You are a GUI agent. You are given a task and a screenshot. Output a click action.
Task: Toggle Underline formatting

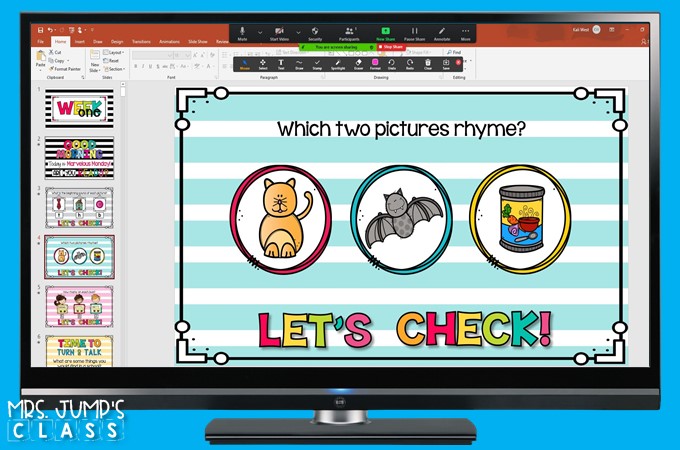click(150, 66)
